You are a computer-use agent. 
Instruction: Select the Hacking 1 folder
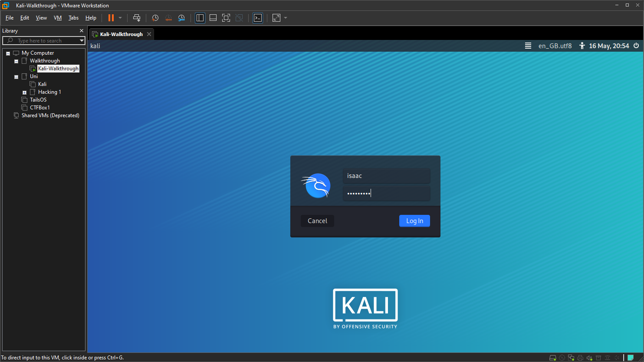49,92
